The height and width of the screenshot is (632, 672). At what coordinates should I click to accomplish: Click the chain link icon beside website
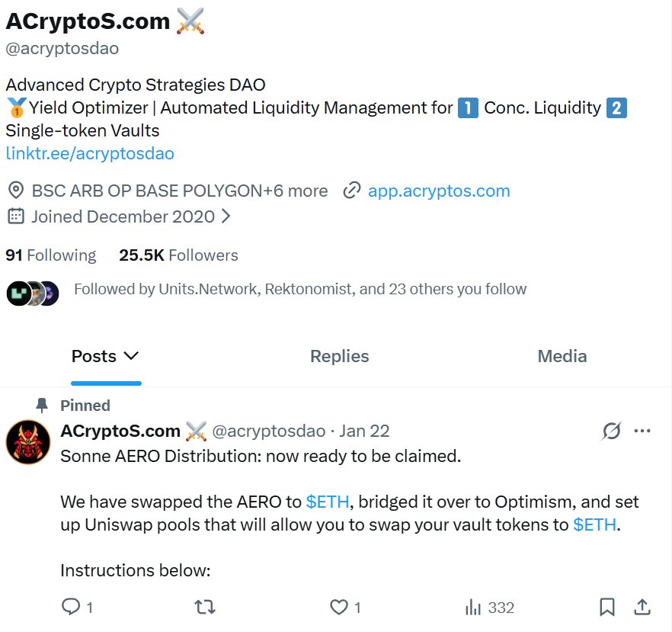pos(351,191)
